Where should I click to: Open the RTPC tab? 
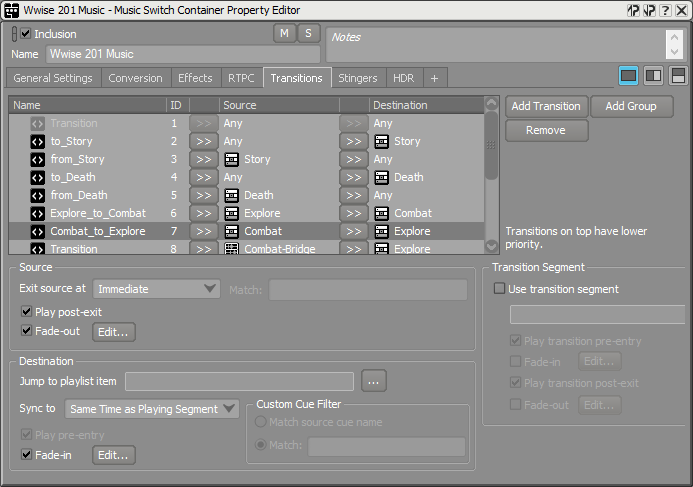point(241,78)
